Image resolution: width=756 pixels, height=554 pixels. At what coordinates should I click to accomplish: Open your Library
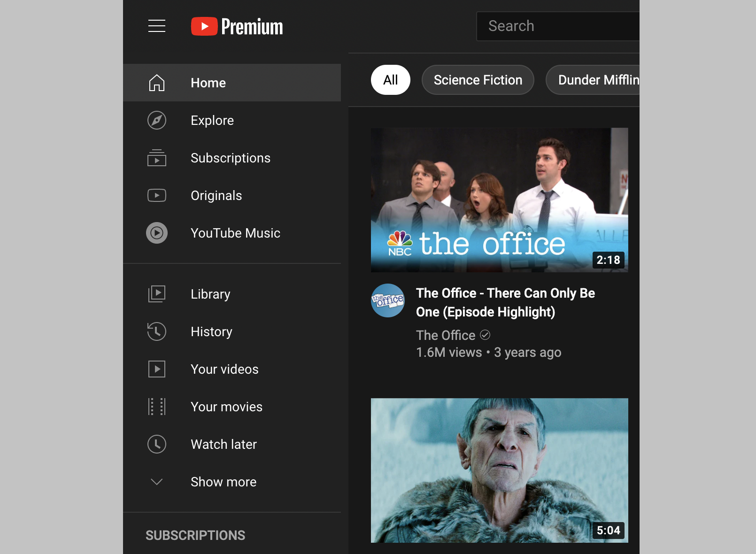(210, 294)
